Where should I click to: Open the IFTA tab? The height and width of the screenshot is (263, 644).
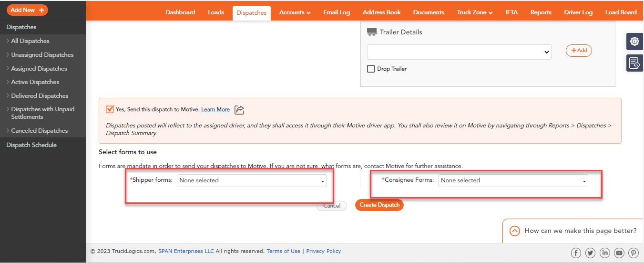coord(511,12)
